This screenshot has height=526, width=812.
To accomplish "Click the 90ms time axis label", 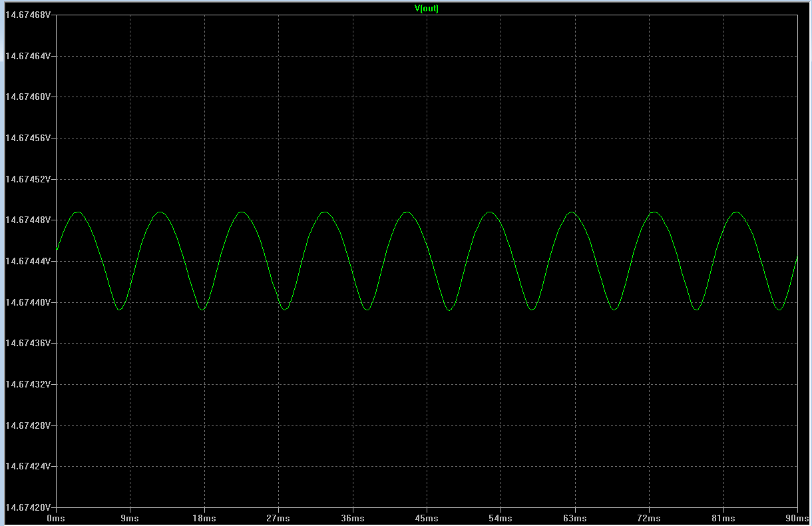I will pyautogui.click(x=796, y=518).
